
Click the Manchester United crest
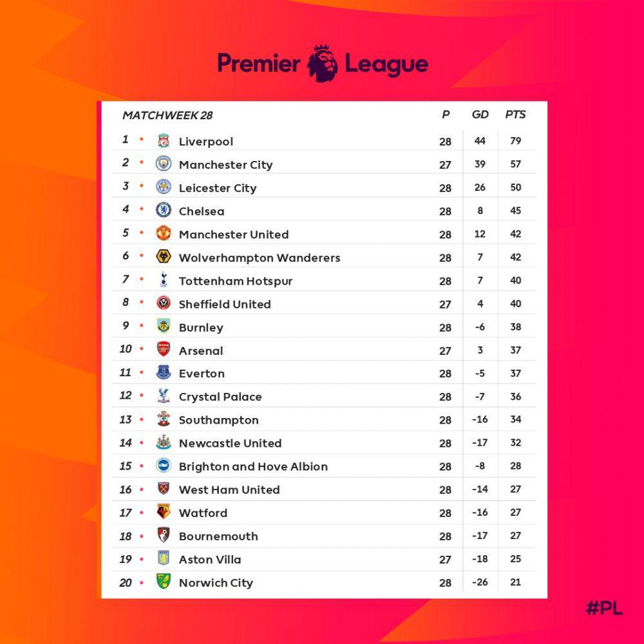[x=164, y=233]
